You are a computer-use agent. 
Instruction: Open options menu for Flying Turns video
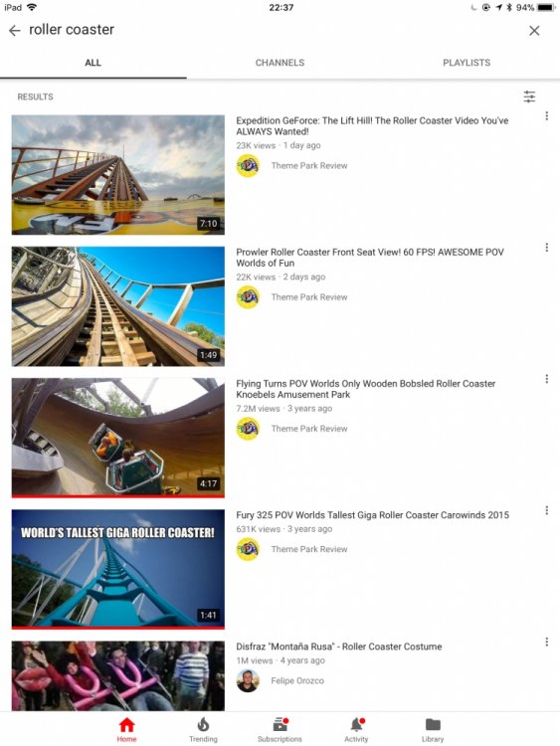pos(547,379)
